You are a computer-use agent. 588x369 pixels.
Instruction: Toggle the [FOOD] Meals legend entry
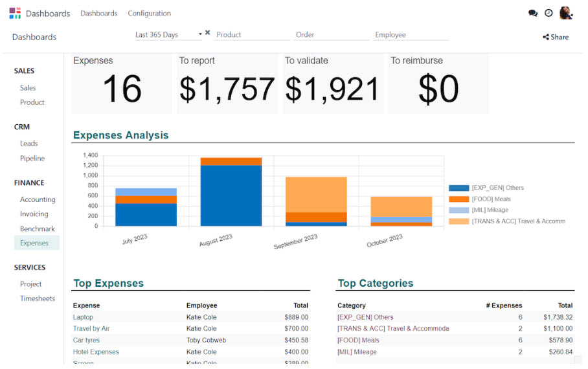(x=491, y=199)
